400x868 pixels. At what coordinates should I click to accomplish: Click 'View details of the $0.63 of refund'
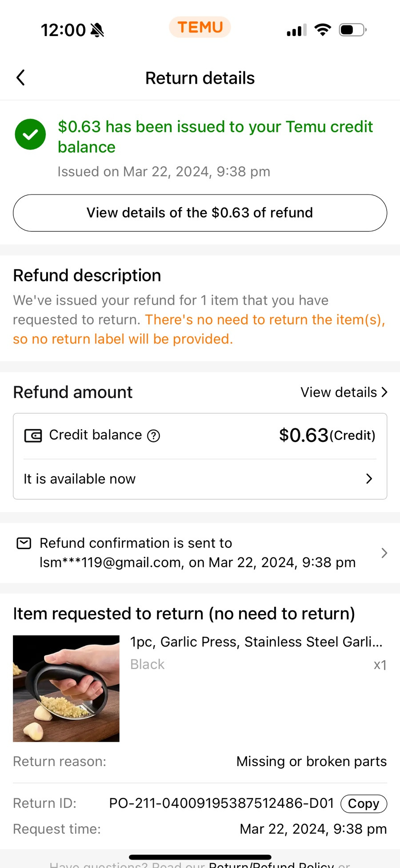click(x=200, y=213)
